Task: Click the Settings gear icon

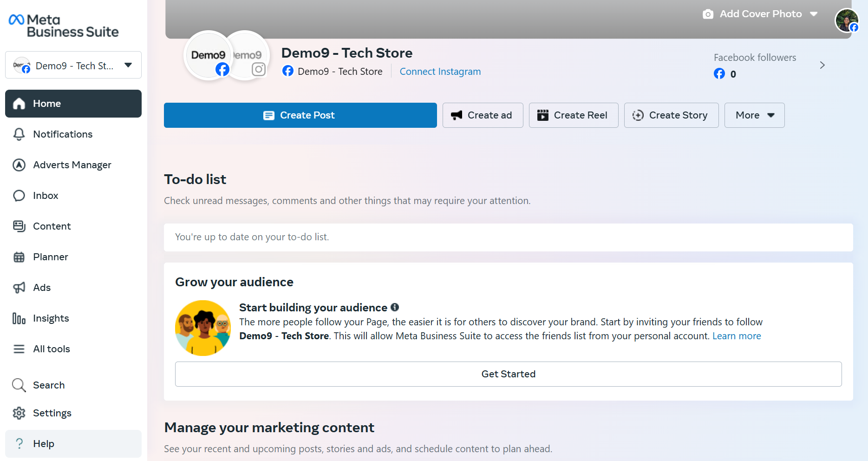Action: coord(19,413)
